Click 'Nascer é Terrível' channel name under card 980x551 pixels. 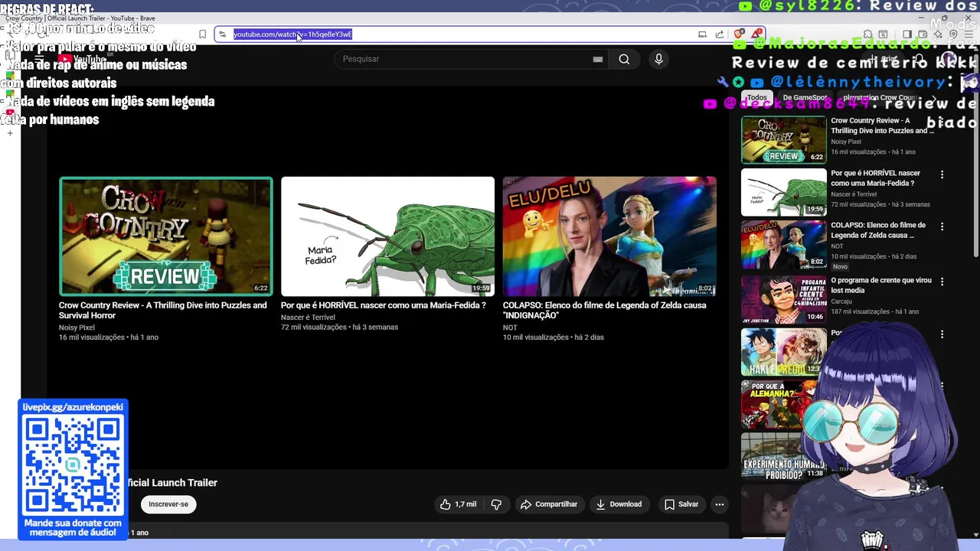click(x=308, y=317)
